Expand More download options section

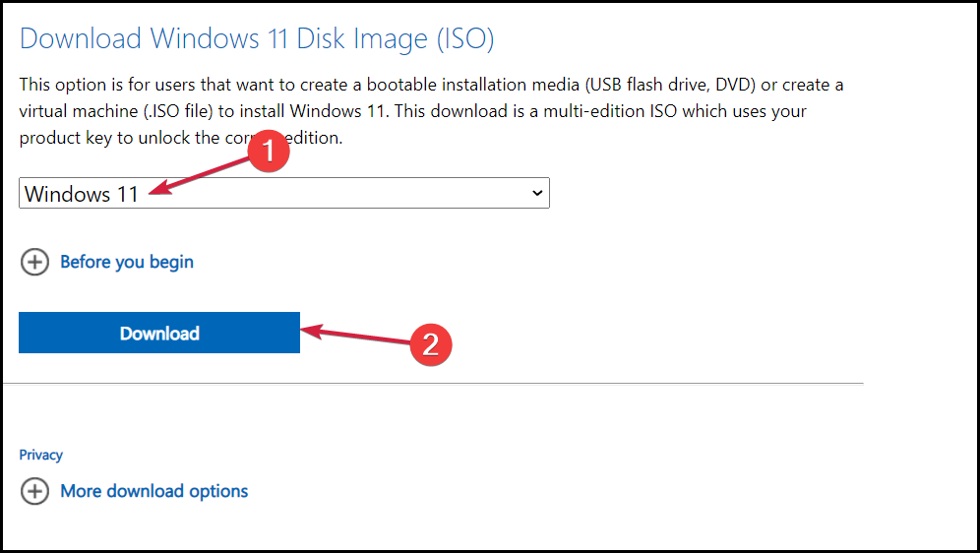click(x=154, y=491)
